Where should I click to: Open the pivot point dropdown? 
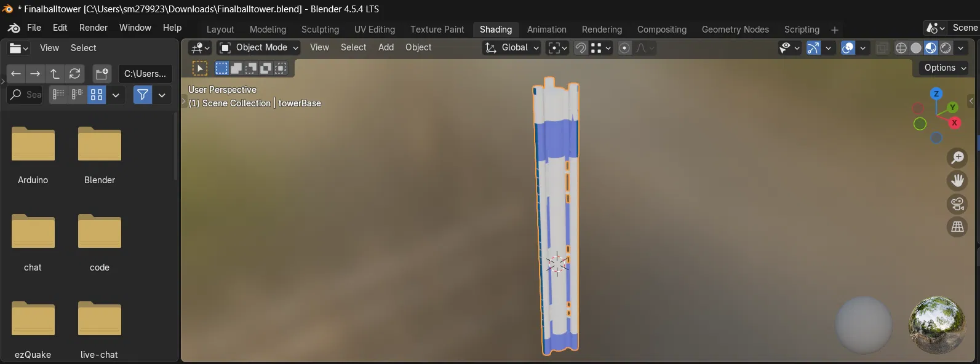557,48
